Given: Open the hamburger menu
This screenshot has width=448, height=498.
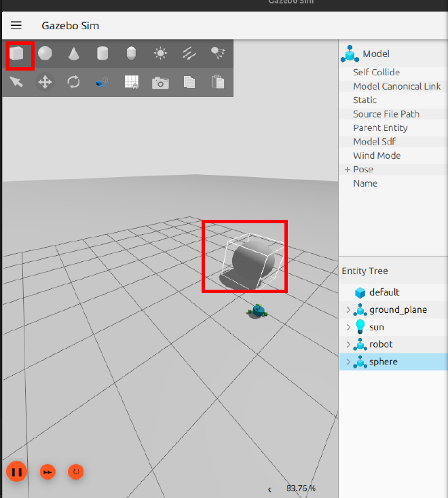Looking at the screenshot, I should 16,25.
